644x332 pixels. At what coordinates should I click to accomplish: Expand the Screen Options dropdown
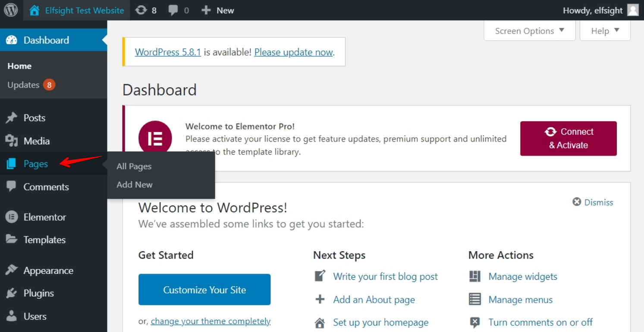(529, 31)
